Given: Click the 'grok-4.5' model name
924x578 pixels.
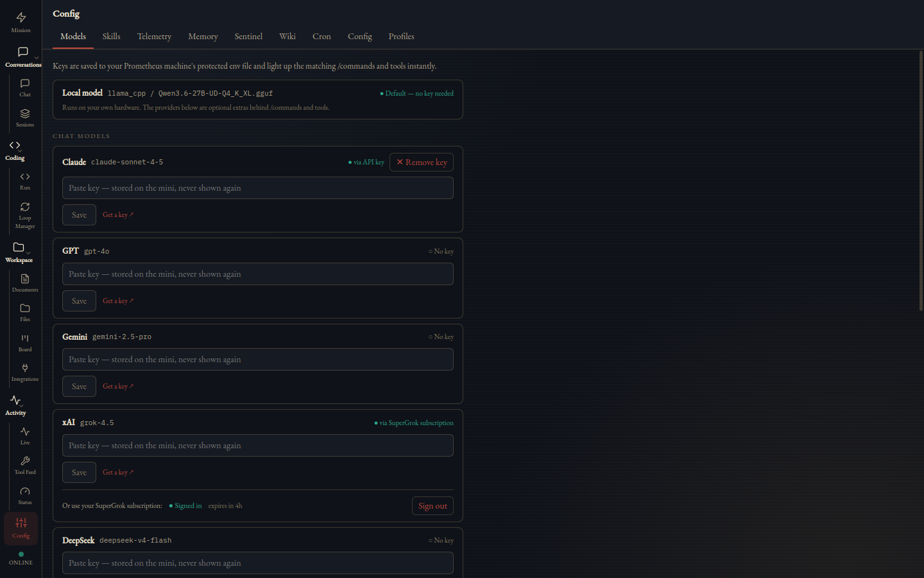Looking at the screenshot, I should 97,423.
